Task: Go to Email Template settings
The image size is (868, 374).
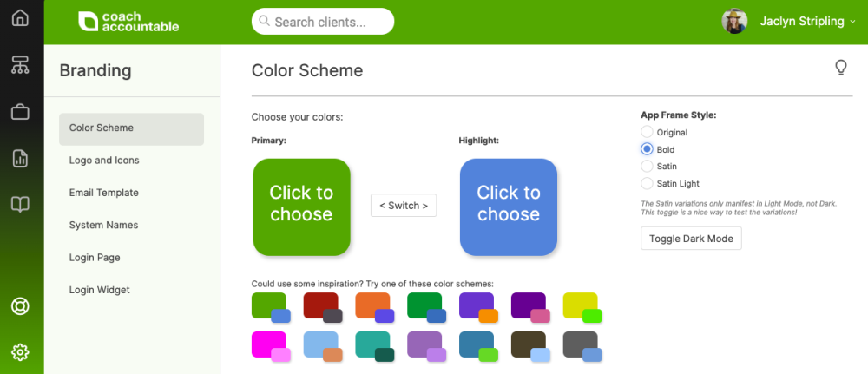Action: [x=104, y=193]
